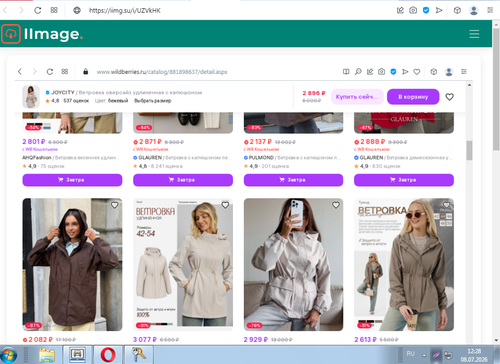Open the brown hooded jacket product photo
This screenshot has width=500, height=364.
pos(72,264)
